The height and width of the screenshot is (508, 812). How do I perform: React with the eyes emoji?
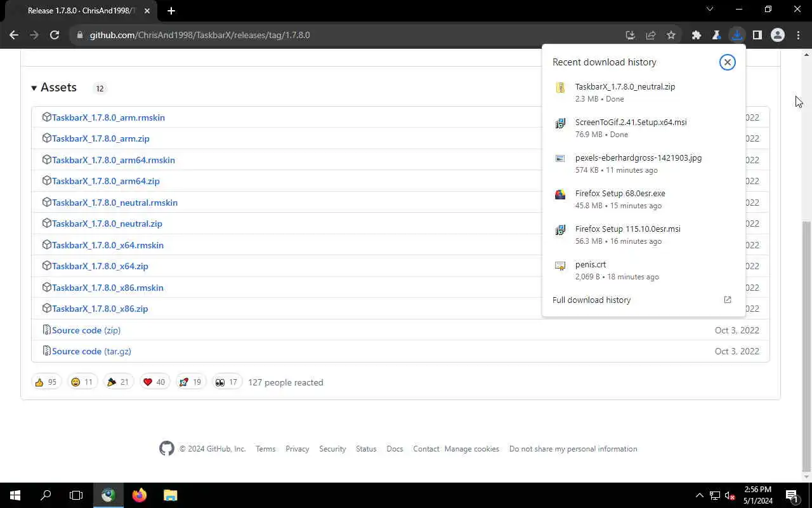click(x=227, y=382)
